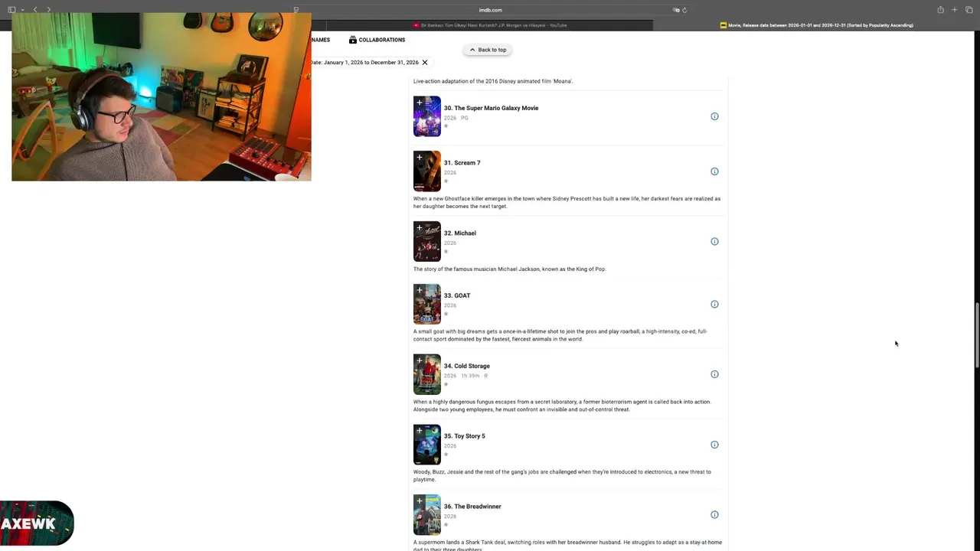Toggle the Safari sidebar
980x551 pixels.
[11, 10]
